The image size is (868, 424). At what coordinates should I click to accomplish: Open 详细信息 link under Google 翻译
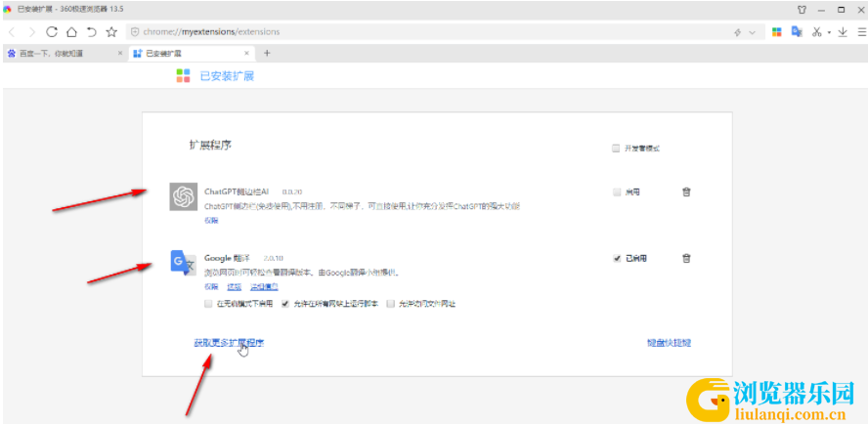pyautogui.click(x=264, y=286)
